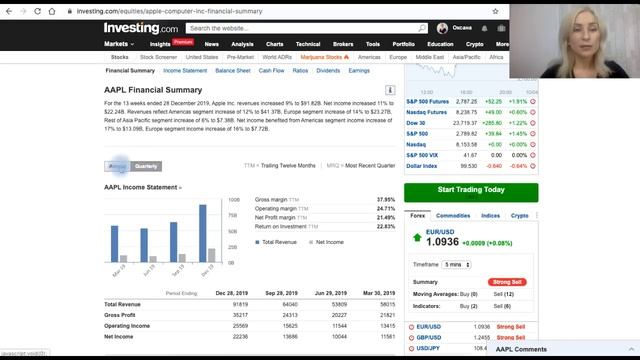This screenshot has height=360, width=640.
Task: Open the Brokers menu item
Action: (x=343, y=44)
